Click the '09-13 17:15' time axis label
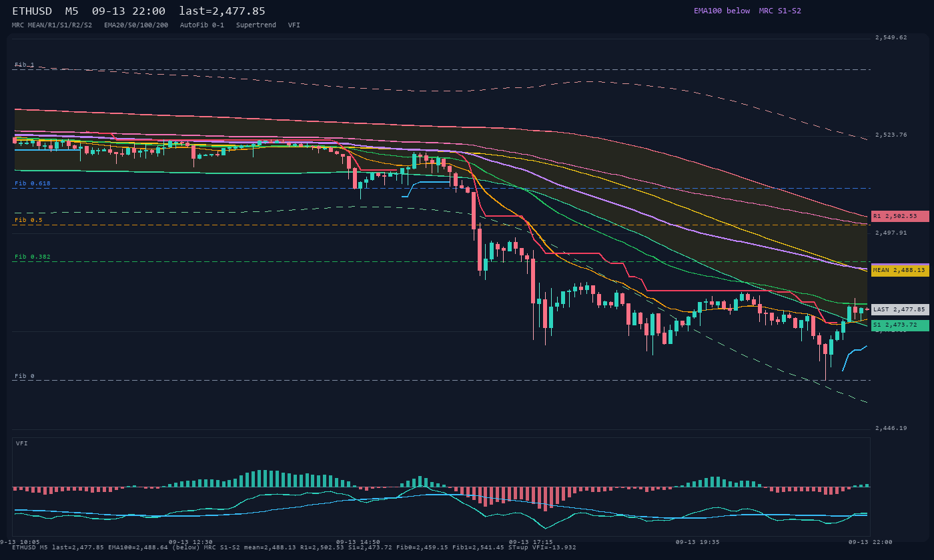Screen dimensions: 934x560 coord(531,542)
